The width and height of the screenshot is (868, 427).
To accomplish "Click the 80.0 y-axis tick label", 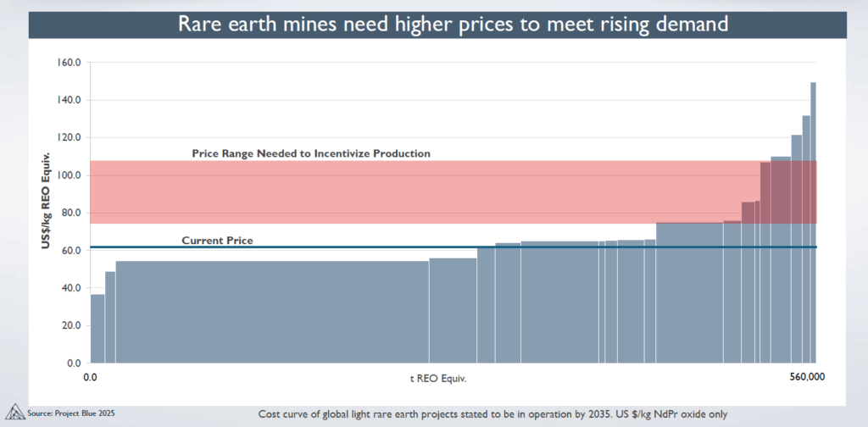I will [x=70, y=213].
